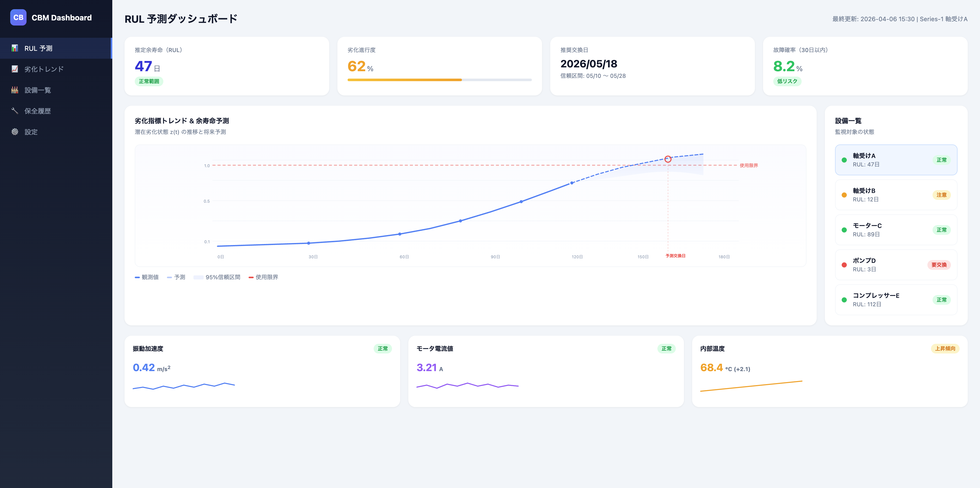Click ポンプD red status dot
Image resolution: width=980 pixels, height=488 pixels.
click(844, 265)
